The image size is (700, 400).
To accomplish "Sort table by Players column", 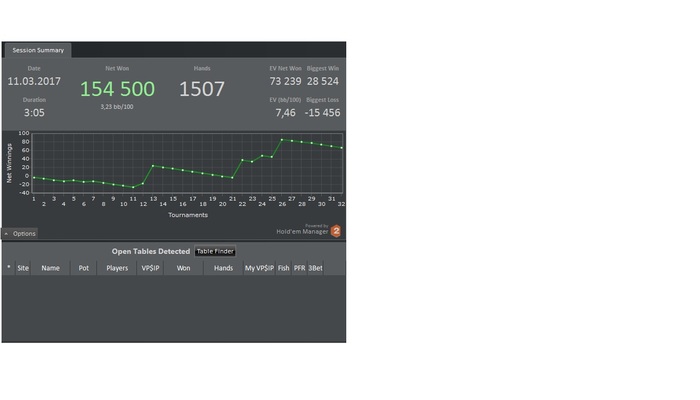I will click(117, 268).
